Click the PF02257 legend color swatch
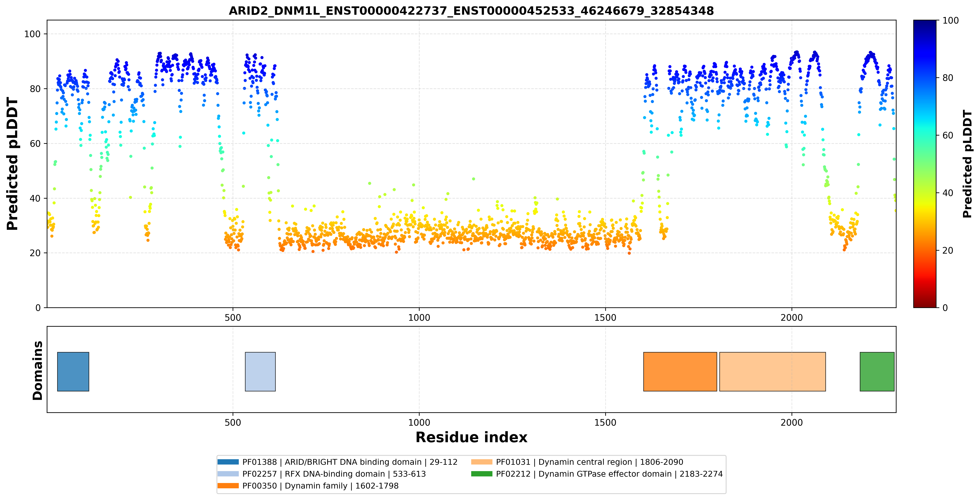Viewport: 980px width, 500px height. click(228, 474)
